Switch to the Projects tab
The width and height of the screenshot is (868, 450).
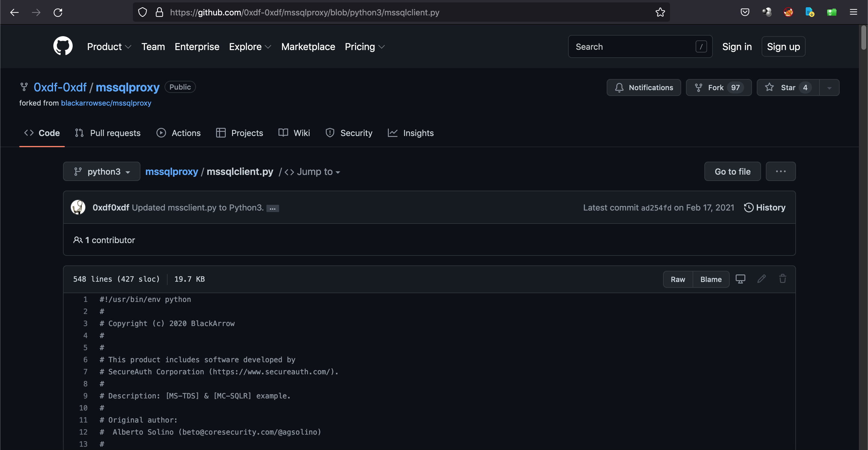(x=239, y=133)
